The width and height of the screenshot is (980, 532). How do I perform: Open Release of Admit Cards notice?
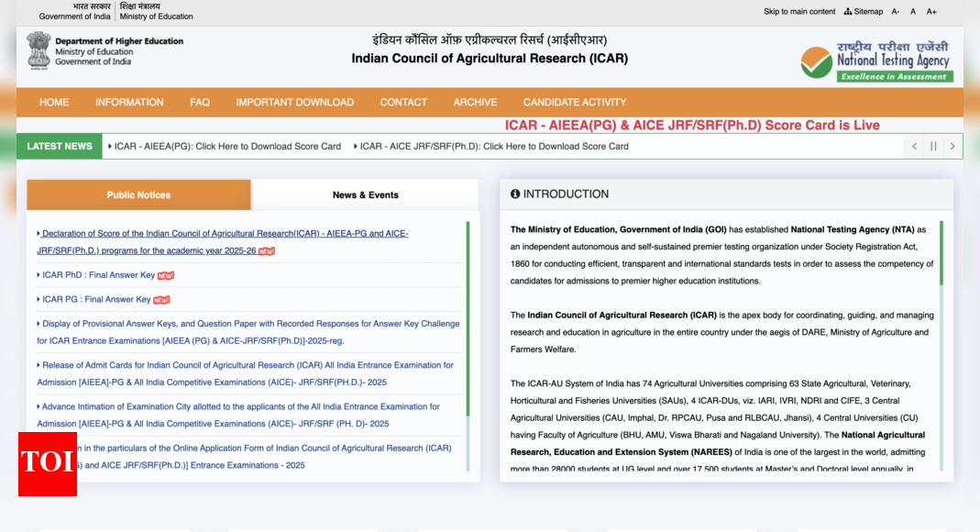[245, 373]
